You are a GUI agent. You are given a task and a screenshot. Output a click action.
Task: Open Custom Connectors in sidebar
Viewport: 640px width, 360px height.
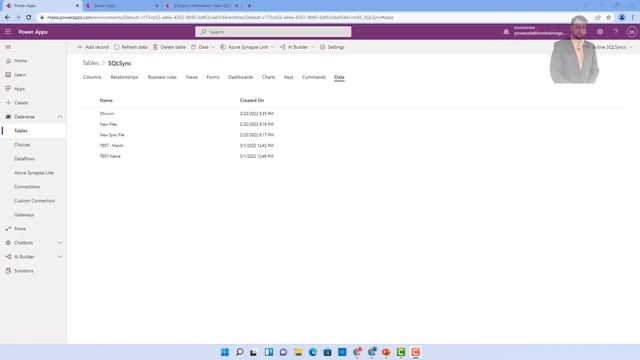34,201
